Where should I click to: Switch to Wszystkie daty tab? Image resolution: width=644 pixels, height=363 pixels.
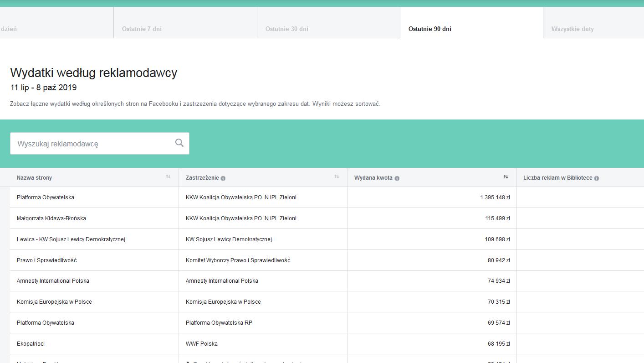coord(593,23)
